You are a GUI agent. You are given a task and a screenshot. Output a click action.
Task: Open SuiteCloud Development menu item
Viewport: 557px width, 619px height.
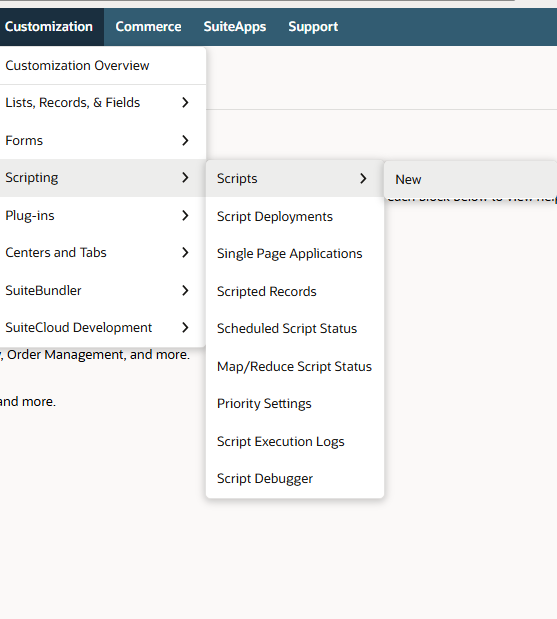tap(103, 328)
